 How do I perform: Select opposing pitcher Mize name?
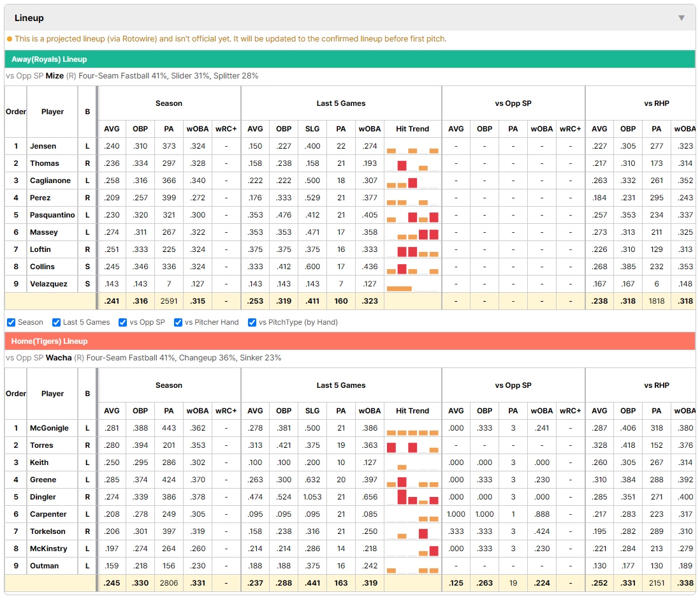point(54,76)
